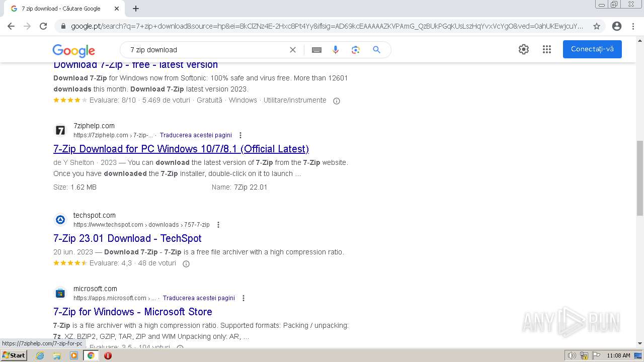Click the microsoft.com favicon
This screenshot has width=644, height=362.
[60, 293]
